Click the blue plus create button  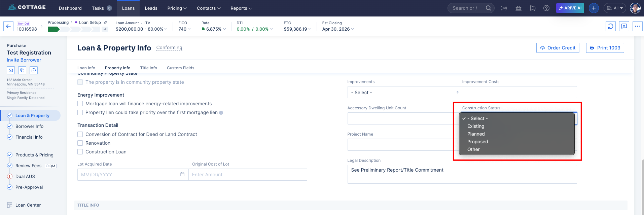tap(594, 8)
